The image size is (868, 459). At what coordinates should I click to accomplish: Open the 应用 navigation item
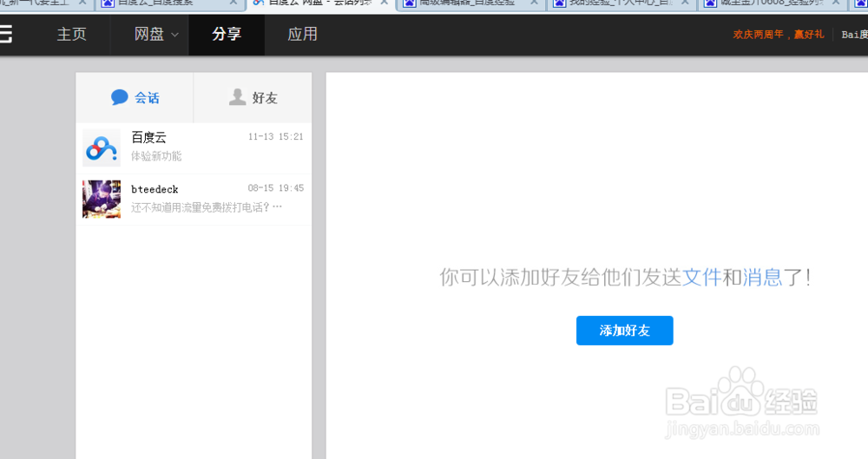[x=302, y=35]
